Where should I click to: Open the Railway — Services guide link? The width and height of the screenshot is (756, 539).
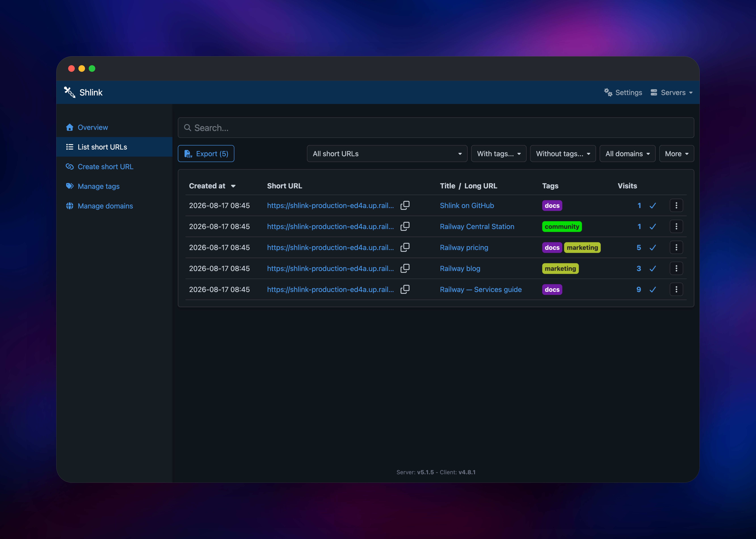[481, 289]
